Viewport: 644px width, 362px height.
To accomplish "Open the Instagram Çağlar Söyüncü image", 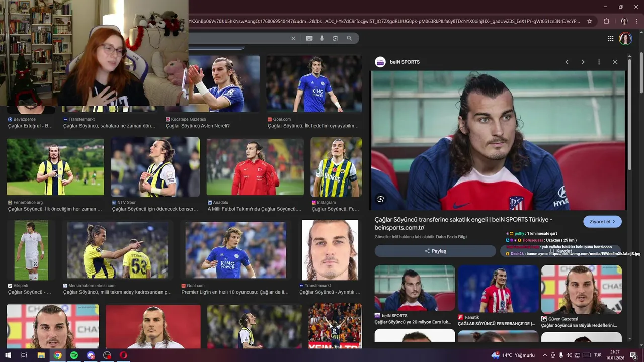I will (x=336, y=167).
